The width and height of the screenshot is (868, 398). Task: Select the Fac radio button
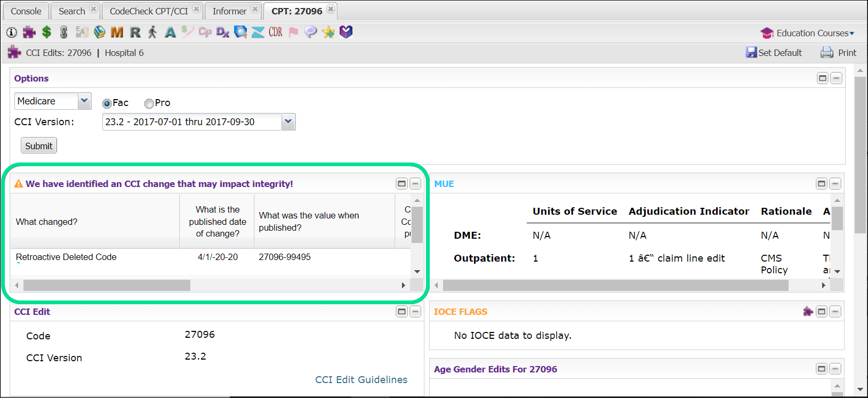click(x=107, y=103)
